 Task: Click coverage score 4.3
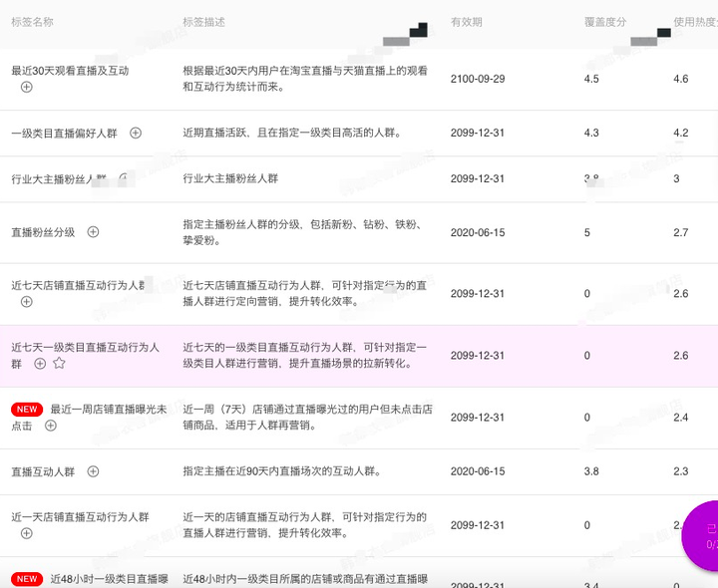591,133
